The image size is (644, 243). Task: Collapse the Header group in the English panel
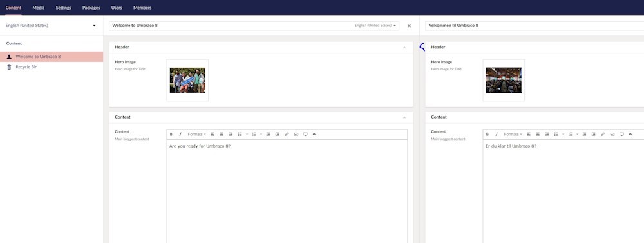tap(404, 48)
